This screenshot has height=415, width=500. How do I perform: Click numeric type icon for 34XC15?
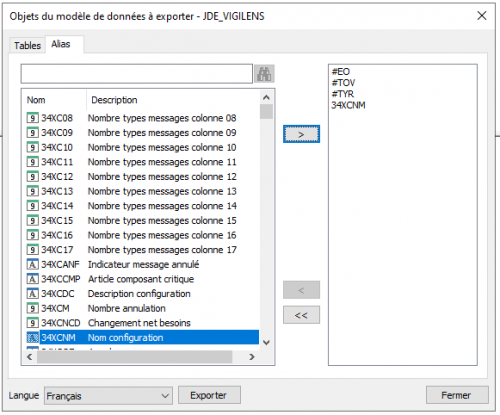[x=32, y=221]
